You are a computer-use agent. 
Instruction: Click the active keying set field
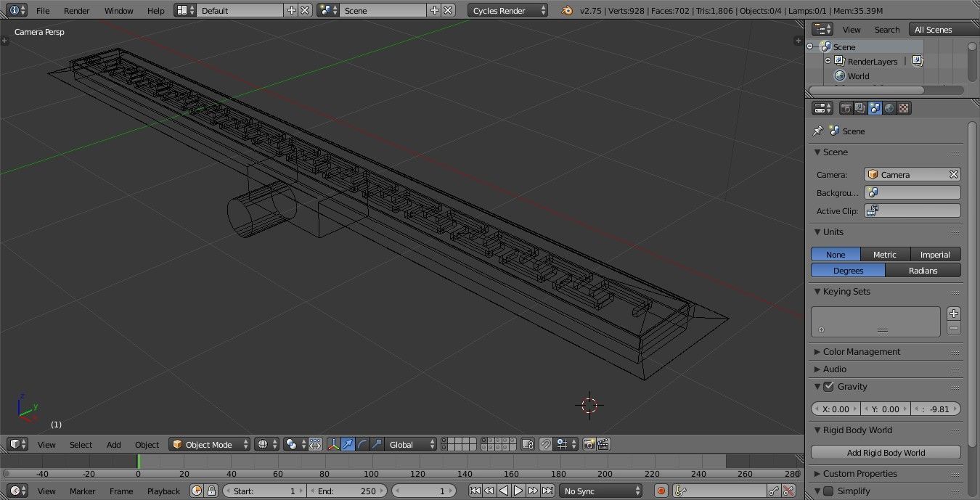720,491
